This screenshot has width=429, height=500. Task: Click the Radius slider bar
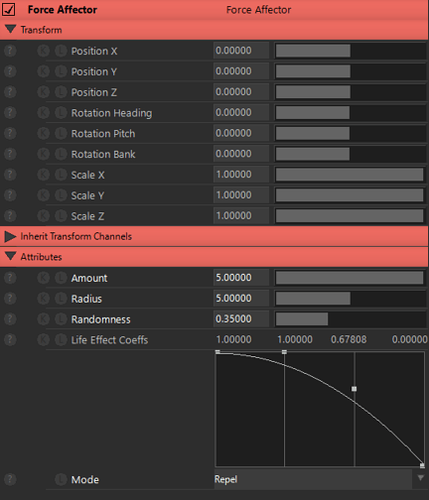[350, 298]
